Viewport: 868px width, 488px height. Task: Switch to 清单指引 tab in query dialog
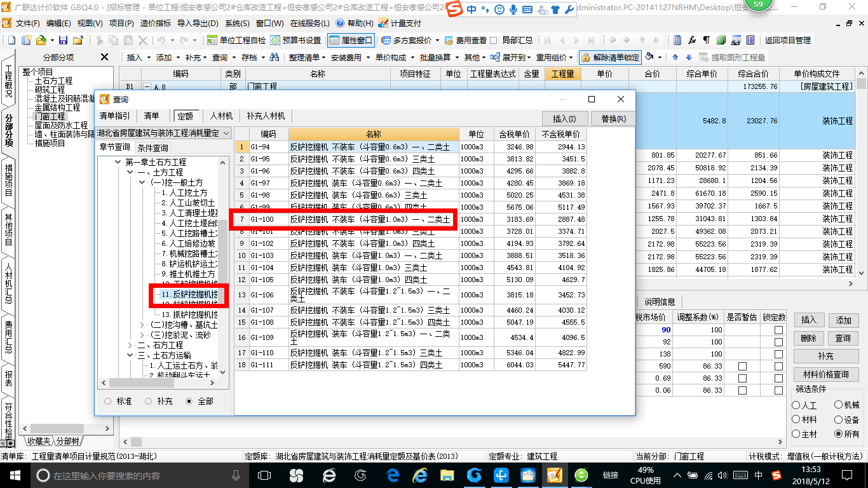(x=114, y=116)
